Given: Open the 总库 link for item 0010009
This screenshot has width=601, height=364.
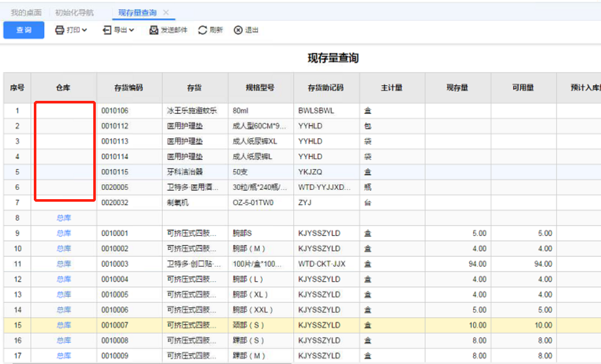Looking at the screenshot, I should (64, 356).
